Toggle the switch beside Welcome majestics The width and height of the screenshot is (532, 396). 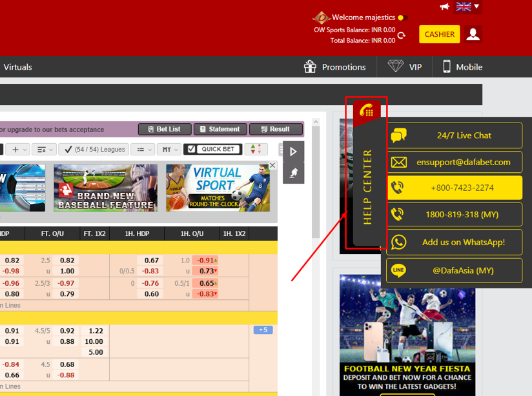403,17
